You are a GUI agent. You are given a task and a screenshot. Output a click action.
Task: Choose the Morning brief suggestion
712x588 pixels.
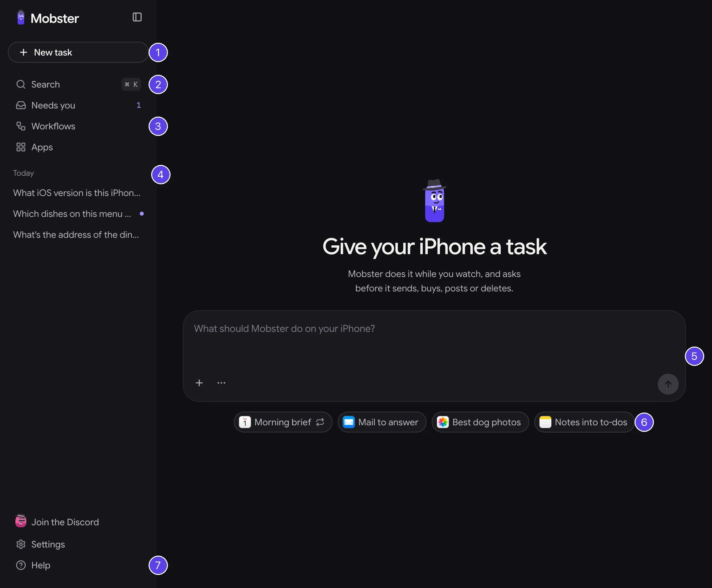coord(283,422)
